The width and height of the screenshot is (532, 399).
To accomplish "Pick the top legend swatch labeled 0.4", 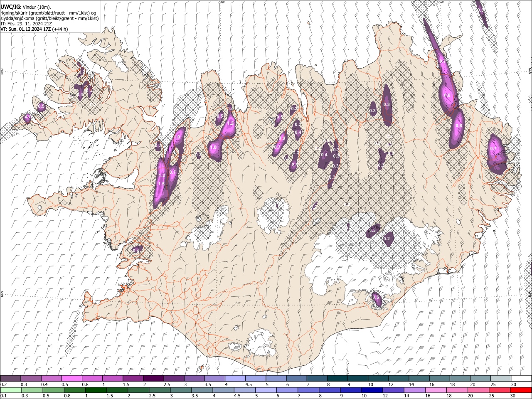I will coord(51,379).
